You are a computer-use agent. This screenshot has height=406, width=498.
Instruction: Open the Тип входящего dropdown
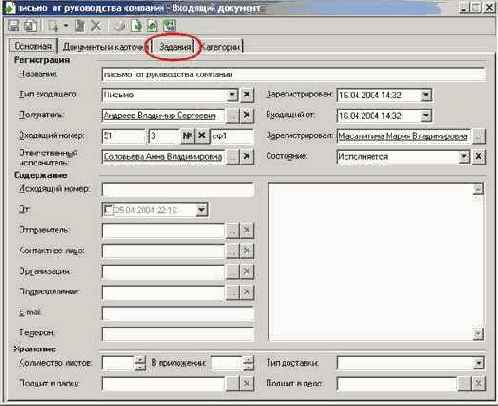point(232,95)
